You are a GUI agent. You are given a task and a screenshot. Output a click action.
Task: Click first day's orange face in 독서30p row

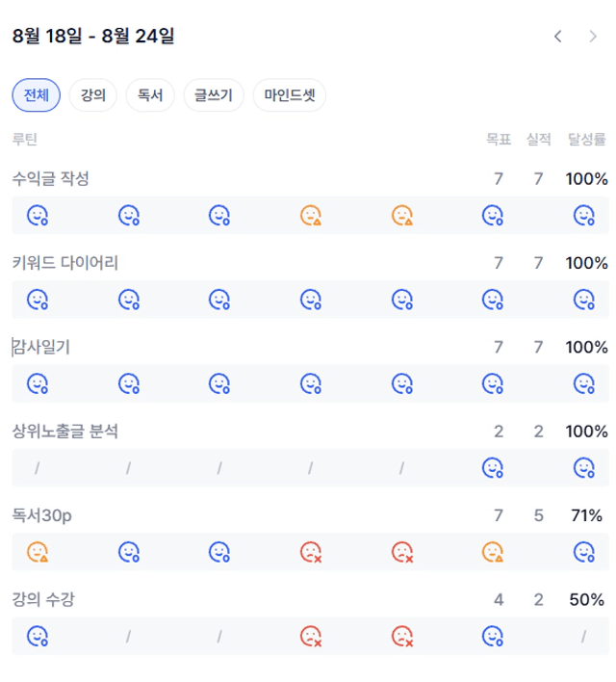[38, 552]
